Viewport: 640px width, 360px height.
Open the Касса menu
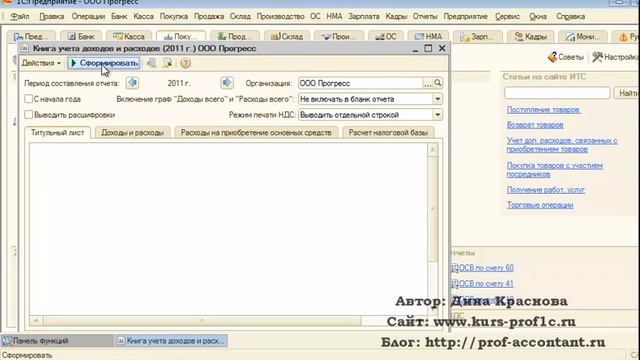(x=143, y=16)
